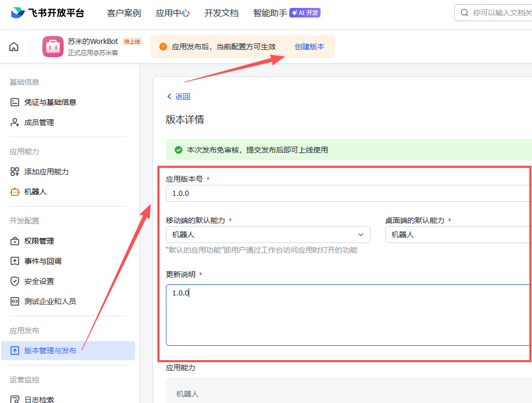Open 安全设置 page

[39, 281]
